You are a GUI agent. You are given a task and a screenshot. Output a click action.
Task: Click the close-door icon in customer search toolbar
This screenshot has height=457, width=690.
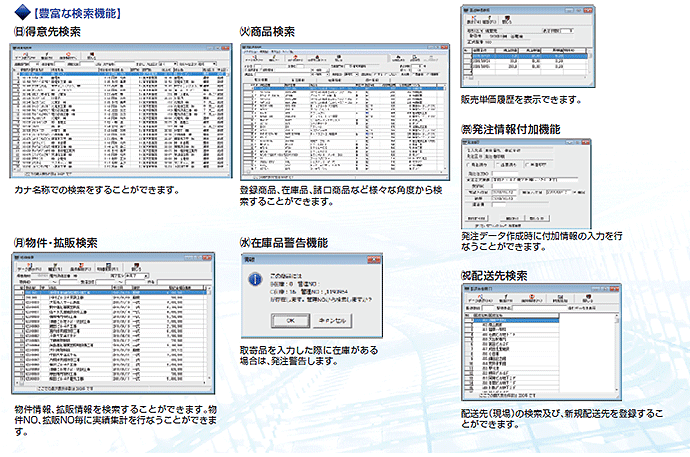click(x=91, y=55)
